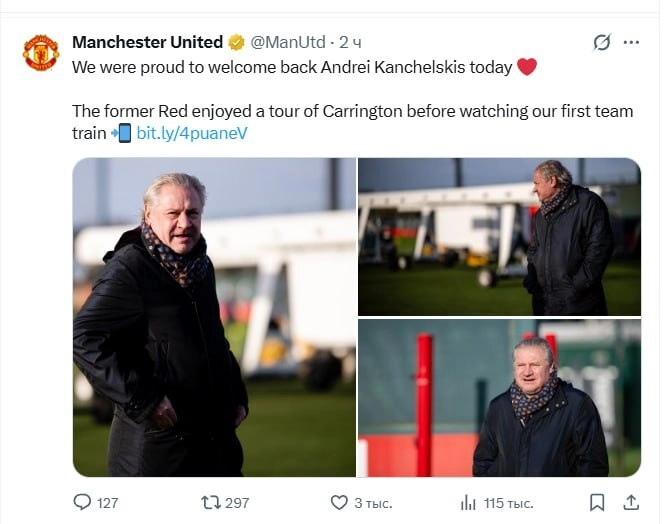This screenshot has height=524, width=671.
Task: Open the @ManUtd handle
Action: pos(289,42)
